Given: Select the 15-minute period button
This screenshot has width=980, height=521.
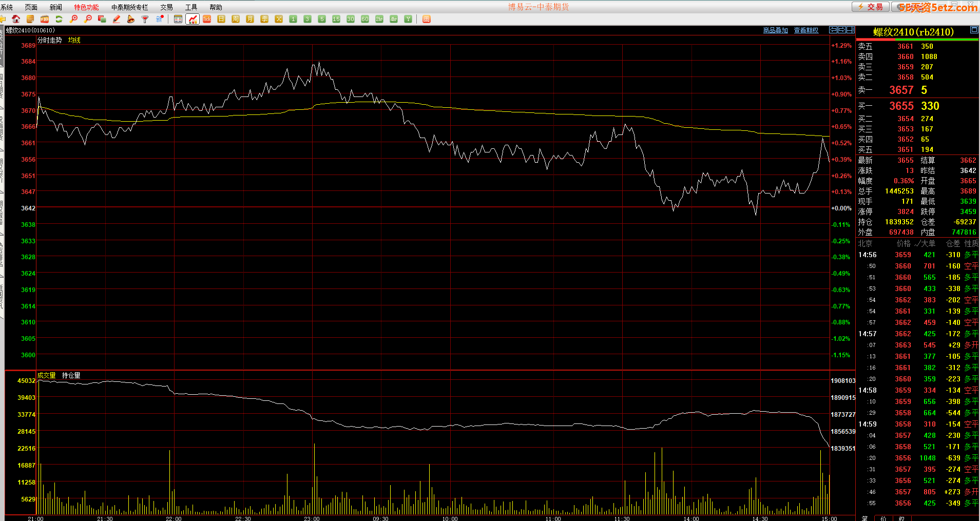Looking at the screenshot, I should click(x=336, y=19).
